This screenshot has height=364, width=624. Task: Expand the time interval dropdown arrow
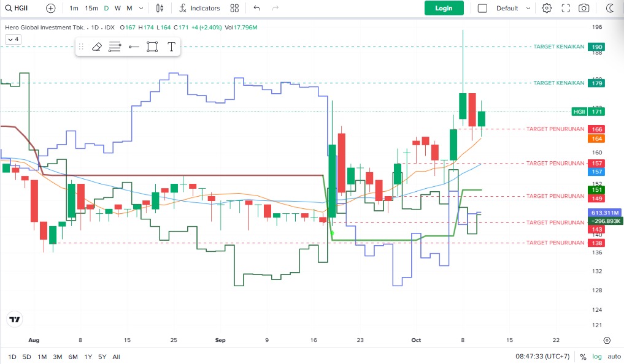tap(142, 9)
